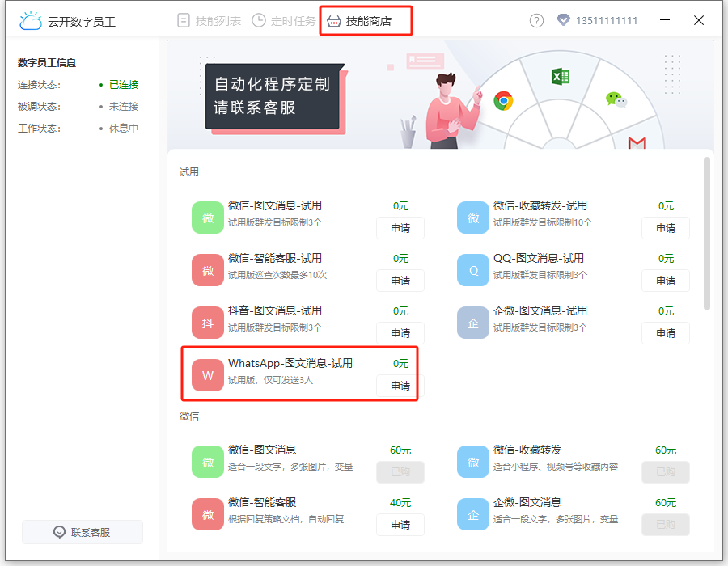The height and width of the screenshot is (566, 728).
Task: Click the red 微信-智能客服 40元 icon
Action: point(208,514)
